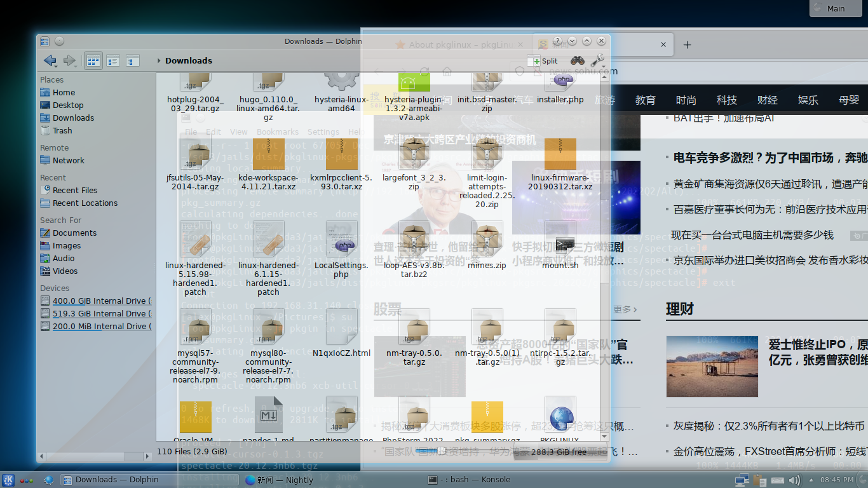Image resolution: width=868 pixels, height=488 pixels.
Task: Open Trash in the Places panel
Action: pyautogui.click(x=62, y=130)
